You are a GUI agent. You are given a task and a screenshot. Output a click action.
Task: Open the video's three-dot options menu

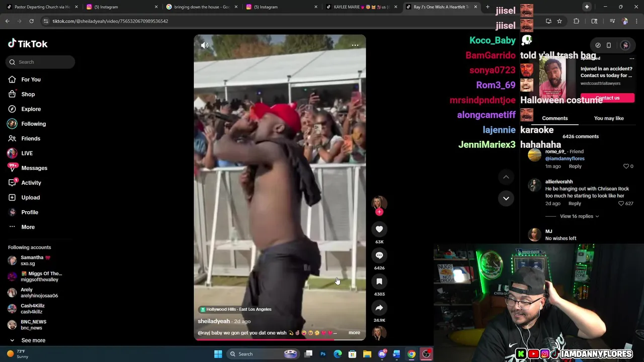point(355,45)
